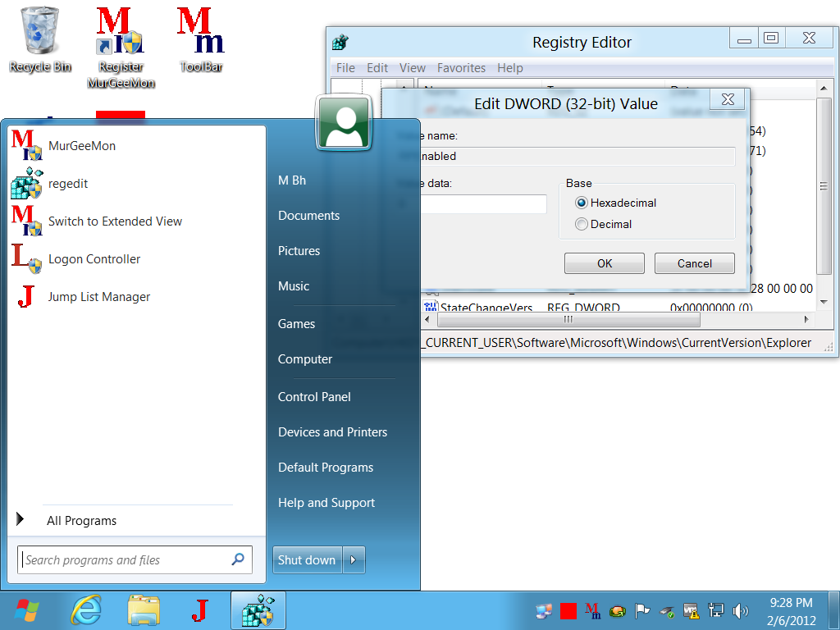Click wired network connection tray icon
Viewport: 840px width, 630px height.
[715, 611]
